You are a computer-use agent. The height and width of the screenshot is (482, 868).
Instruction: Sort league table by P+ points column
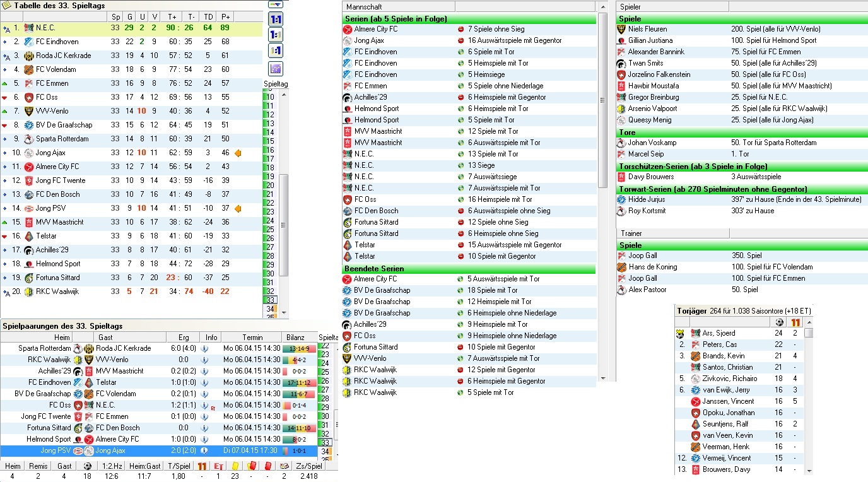click(x=225, y=17)
